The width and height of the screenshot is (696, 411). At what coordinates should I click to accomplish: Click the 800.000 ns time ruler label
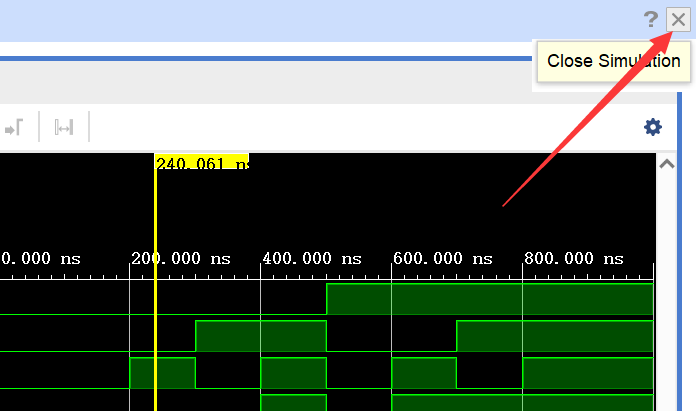[x=573, y=258]
